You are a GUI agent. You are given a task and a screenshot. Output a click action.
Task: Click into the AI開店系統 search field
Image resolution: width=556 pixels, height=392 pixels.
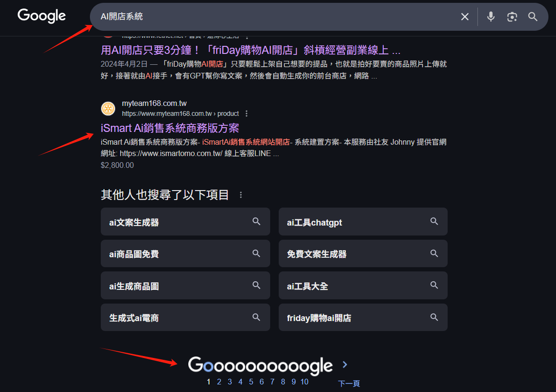[277, 17]
